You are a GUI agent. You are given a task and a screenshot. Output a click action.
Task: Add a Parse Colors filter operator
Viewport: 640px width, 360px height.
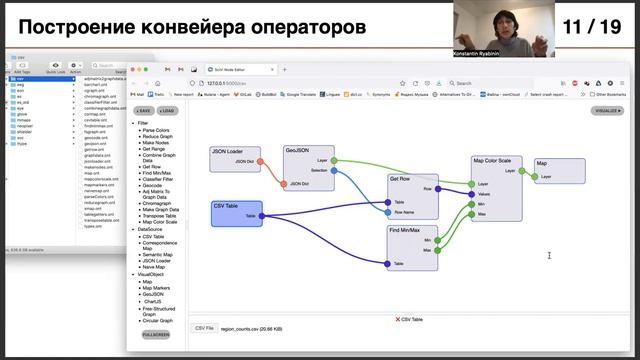point(156,130)
